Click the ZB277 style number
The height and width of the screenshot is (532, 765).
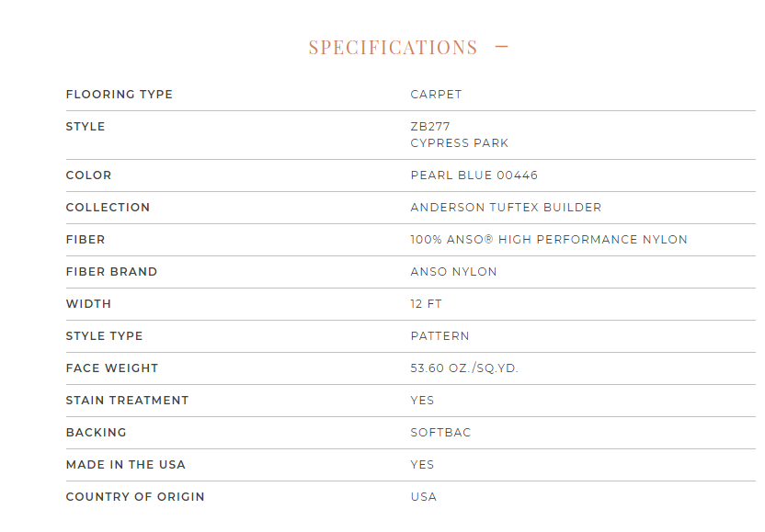[x=430, y=126]
